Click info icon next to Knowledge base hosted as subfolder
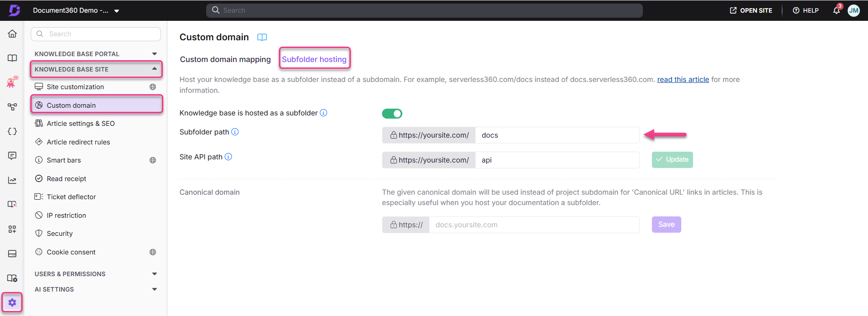 coord(324,113)
